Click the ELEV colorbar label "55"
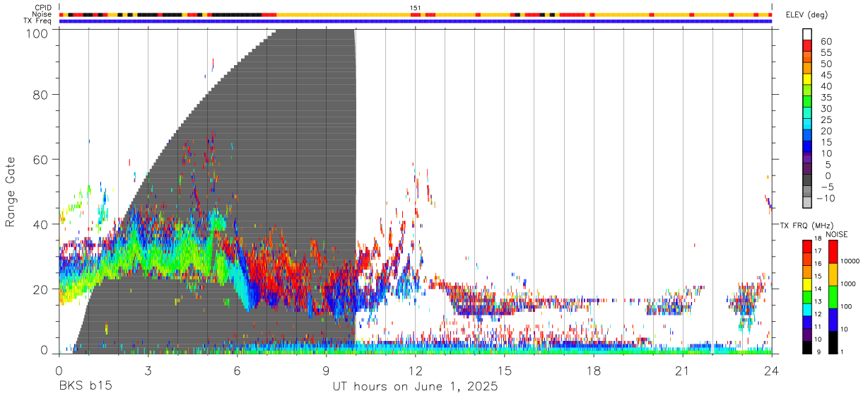The width and height of the screenshot is (868, 401). [x=826, y=53]
